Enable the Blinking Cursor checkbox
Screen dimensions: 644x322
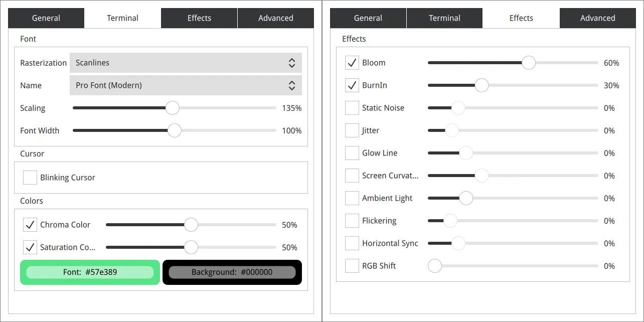(30, 178)
